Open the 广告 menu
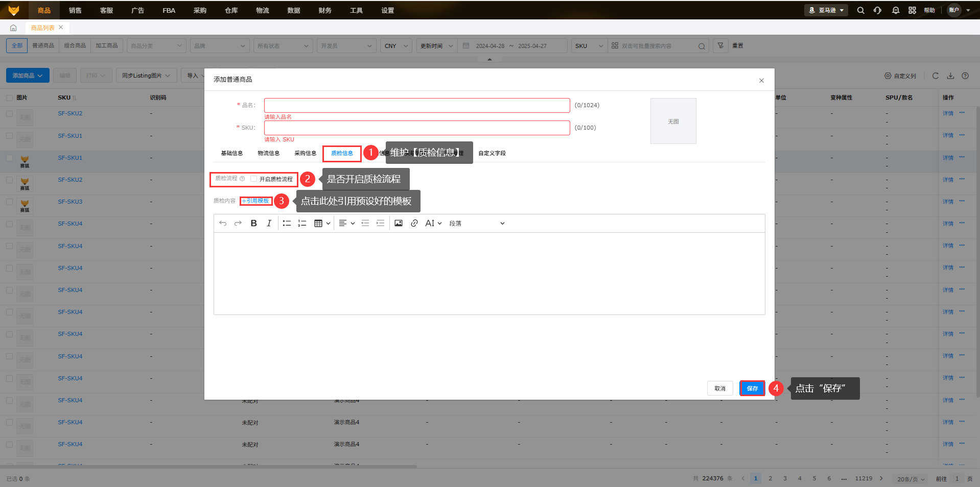 [137, 10]
